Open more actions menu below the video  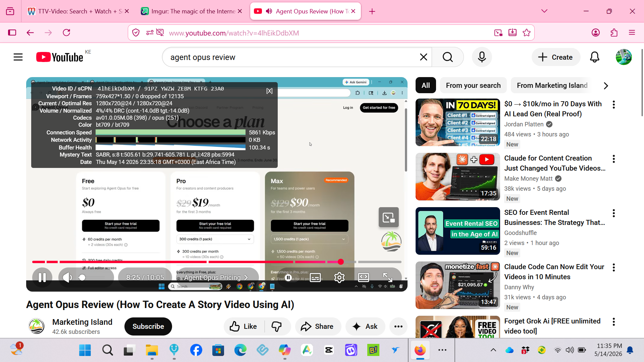point(398,326)
